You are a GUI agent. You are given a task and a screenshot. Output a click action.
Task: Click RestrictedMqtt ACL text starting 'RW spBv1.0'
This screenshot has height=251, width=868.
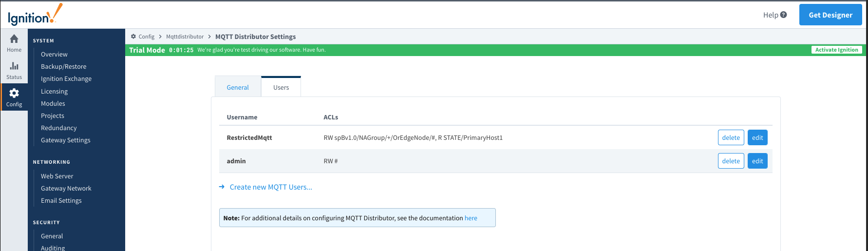(x=413, y=137)
